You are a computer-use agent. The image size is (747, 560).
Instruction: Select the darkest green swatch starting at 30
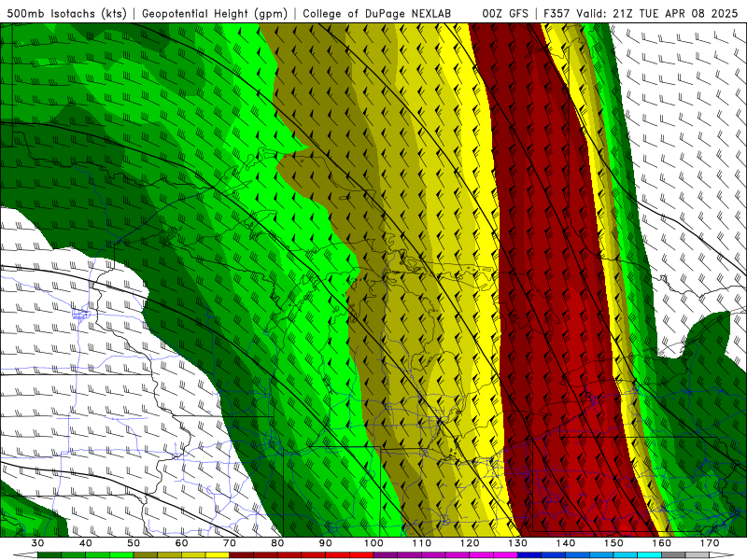[x=49, y=554]
